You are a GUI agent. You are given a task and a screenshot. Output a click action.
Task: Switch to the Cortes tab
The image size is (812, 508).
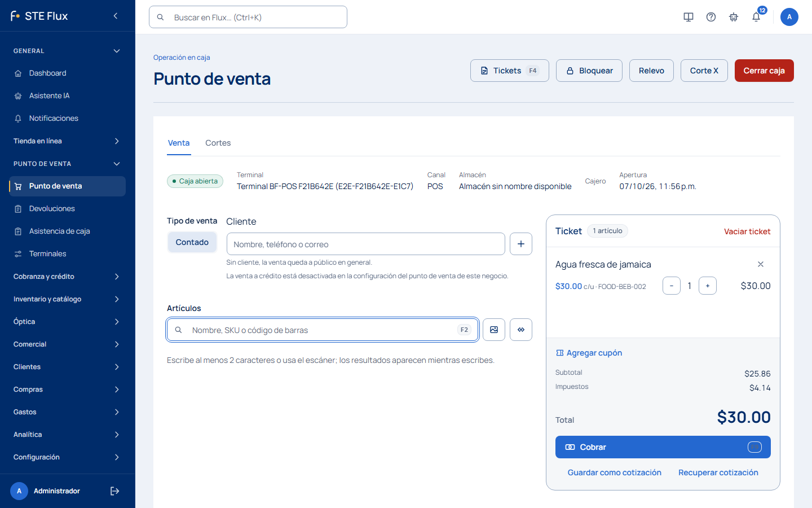(x=218, y=143)
